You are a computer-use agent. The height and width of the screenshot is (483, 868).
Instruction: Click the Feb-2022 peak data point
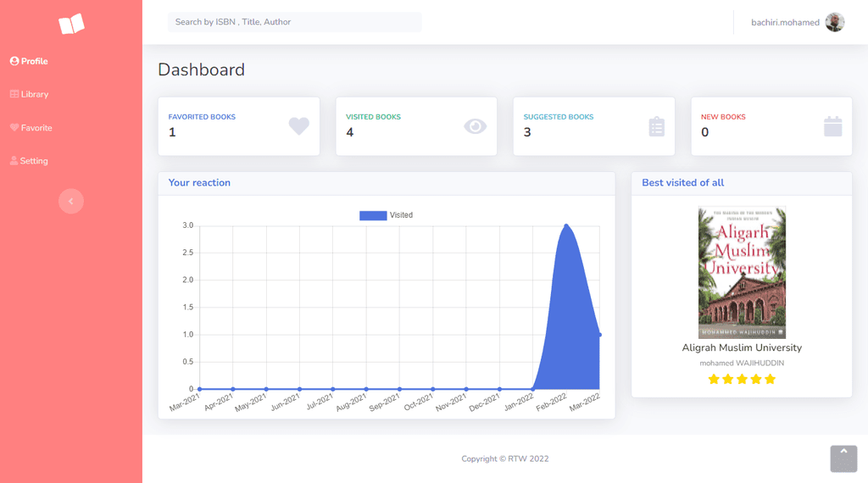point(565,225)
